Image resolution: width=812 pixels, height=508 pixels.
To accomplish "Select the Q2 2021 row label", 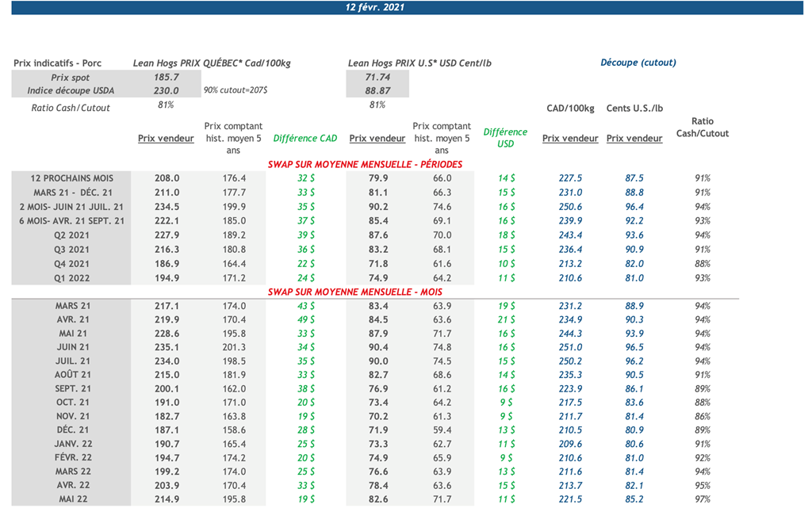I will coord(72,235).
